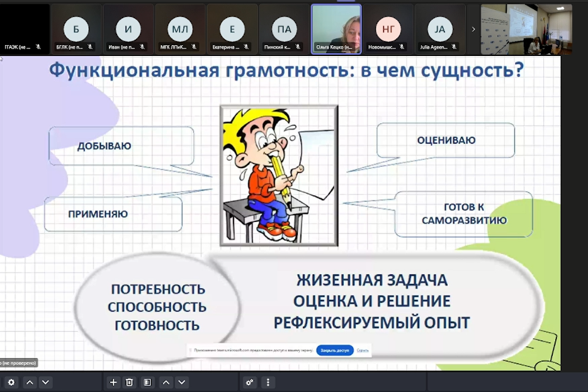Click the 'НГ' pink participant avatar

[388, 29]
